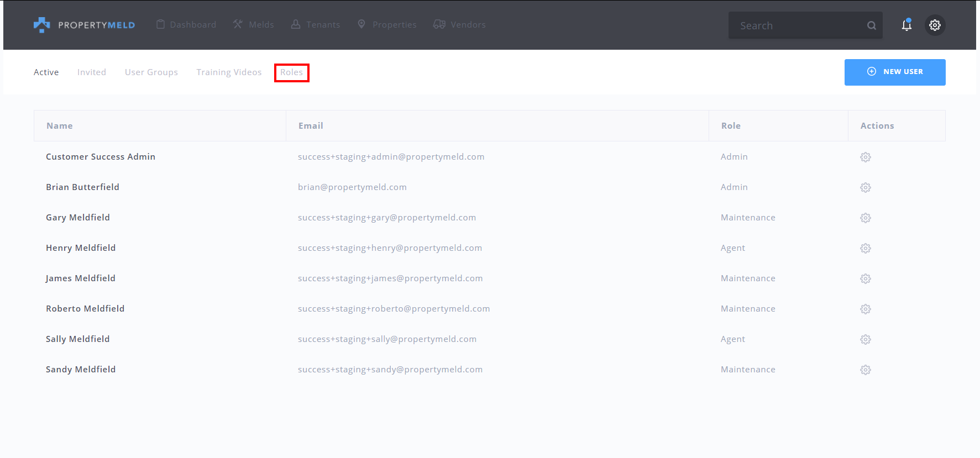
Task: Click the PropertyMeld logo icon
Action: pyautogui.click(x=41, y=25)
